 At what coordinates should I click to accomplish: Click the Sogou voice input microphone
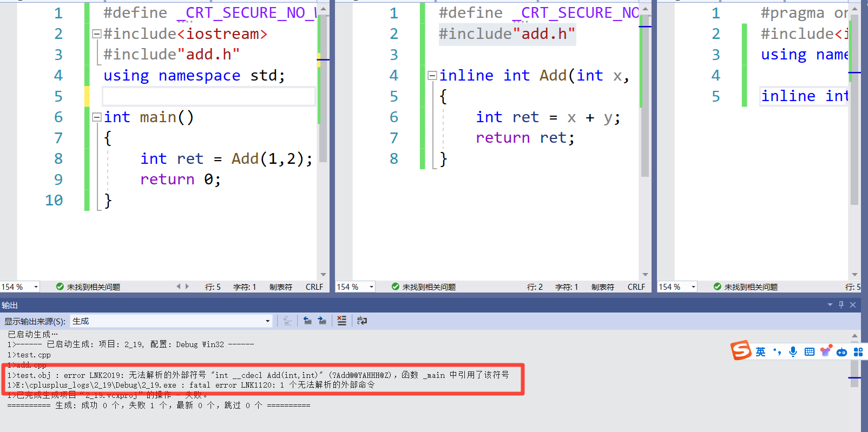(793, 352)
